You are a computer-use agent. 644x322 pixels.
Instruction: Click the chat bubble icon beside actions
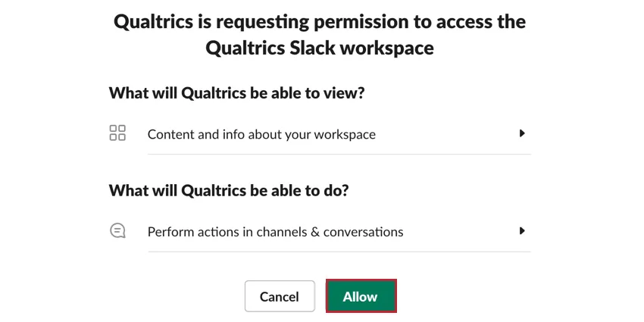coord(117,231)
